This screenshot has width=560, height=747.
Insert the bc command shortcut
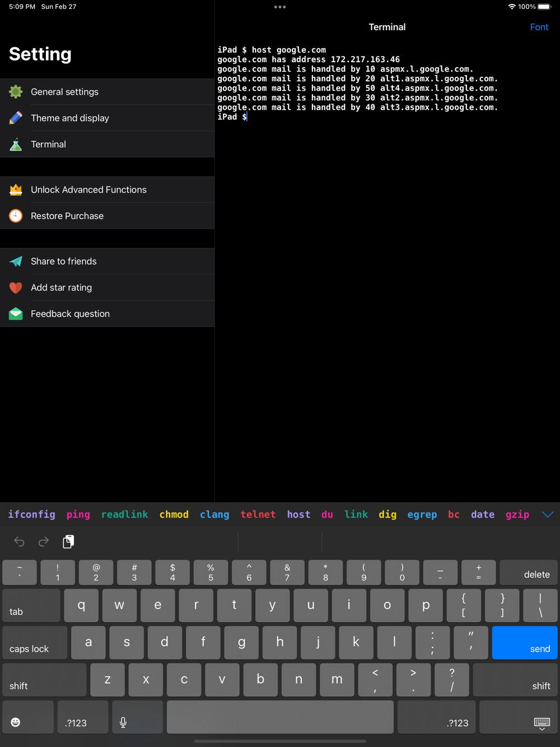454,514
